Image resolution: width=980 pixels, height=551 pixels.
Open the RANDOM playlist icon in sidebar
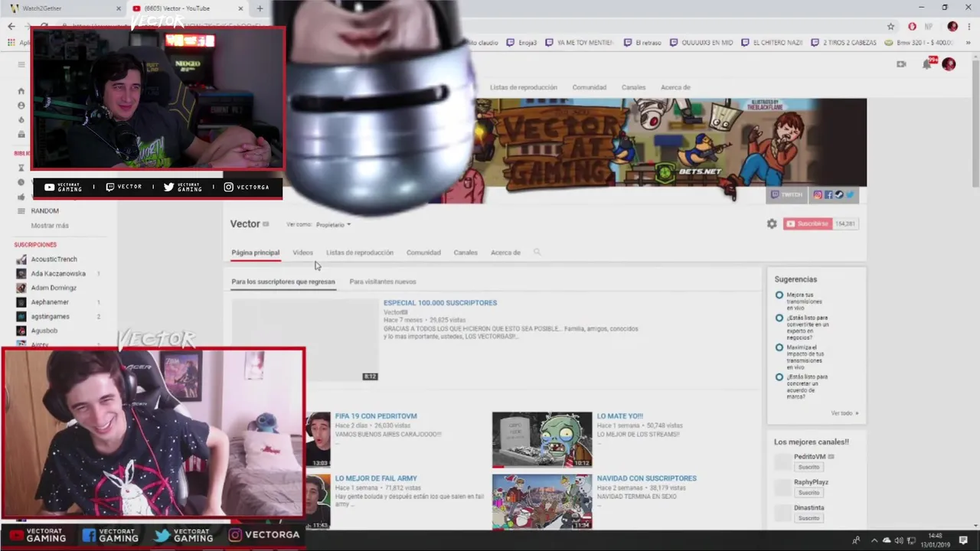tap(21, 210)
